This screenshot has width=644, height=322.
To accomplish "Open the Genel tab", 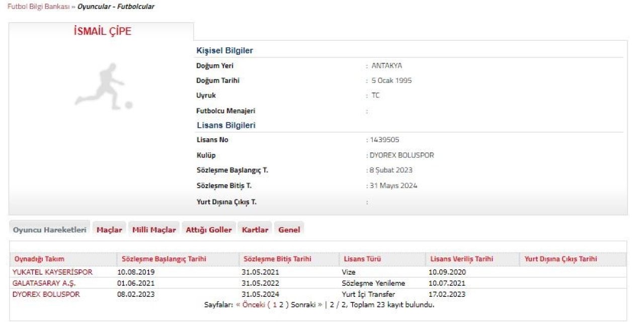I will pyautogui.click(x=289, y=229).
